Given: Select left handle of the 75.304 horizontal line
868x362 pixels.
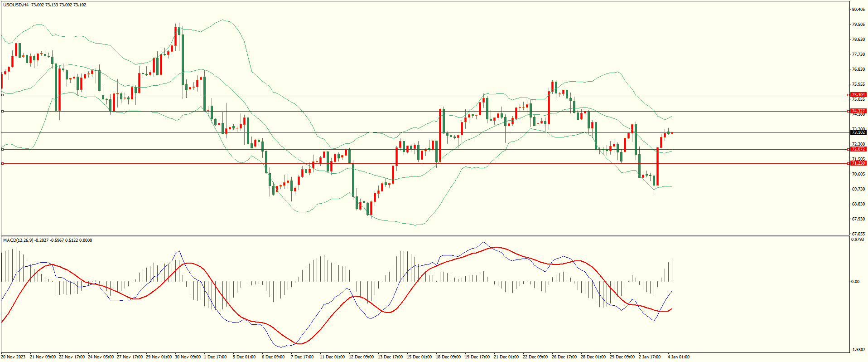Looking at the screenshot, I should (x=3, y=95).
